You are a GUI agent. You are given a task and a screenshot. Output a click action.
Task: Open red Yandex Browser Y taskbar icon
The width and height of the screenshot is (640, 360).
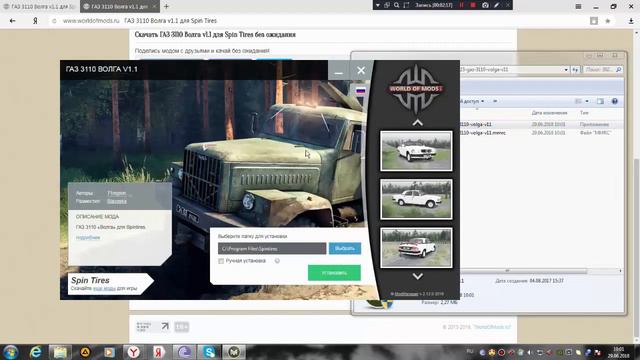(133, 352)
